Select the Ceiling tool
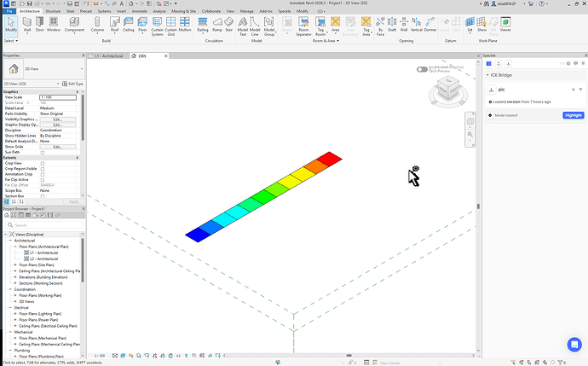The width and height of the screenshot is (588, 366). [128, 25]
